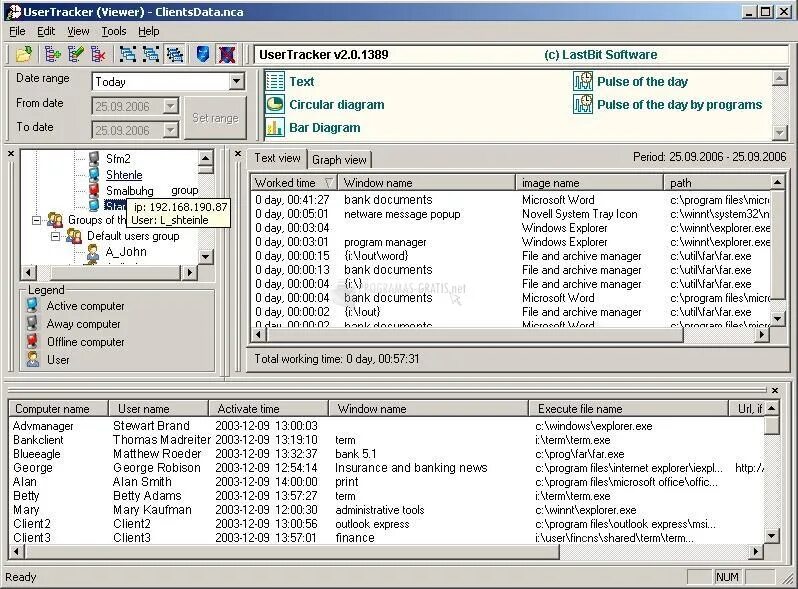Switch to the Graph view tab
The height and width of the screenshot is (589, 798).
[x=339, y=160]
